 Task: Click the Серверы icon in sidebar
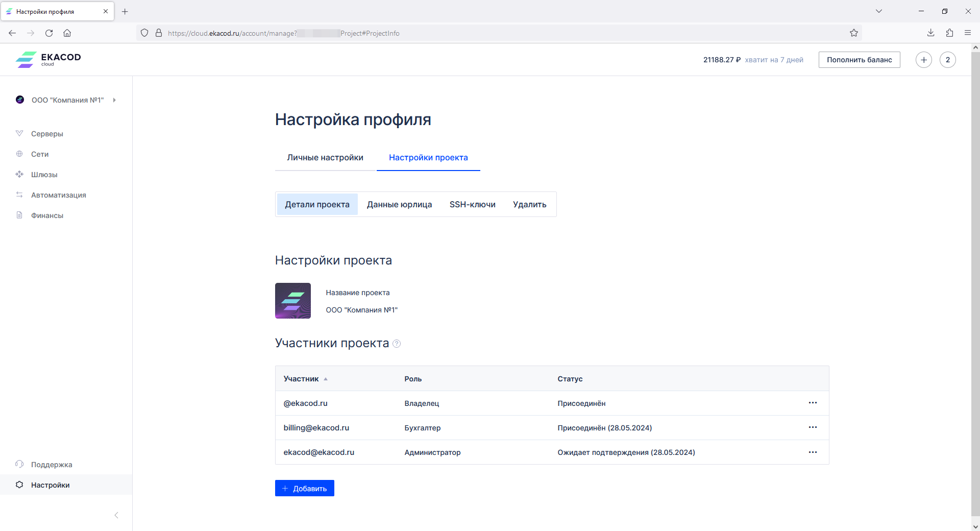coord(19,134)
